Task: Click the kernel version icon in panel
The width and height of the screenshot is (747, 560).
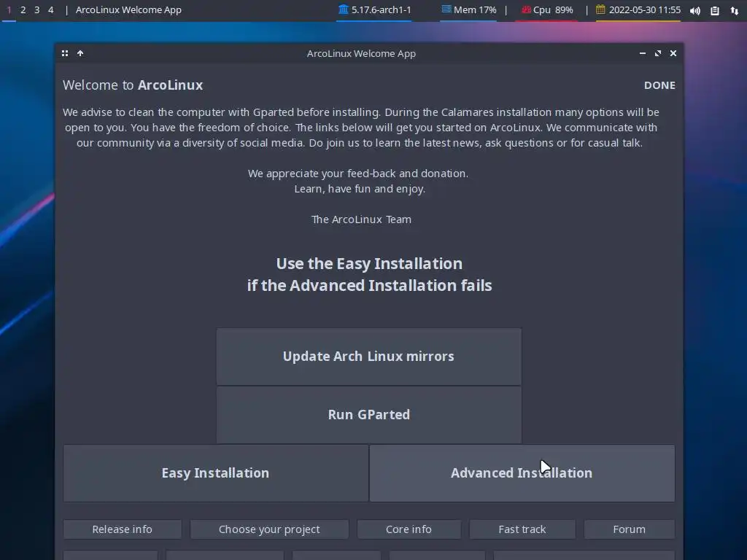Action: tap(343, 9)
